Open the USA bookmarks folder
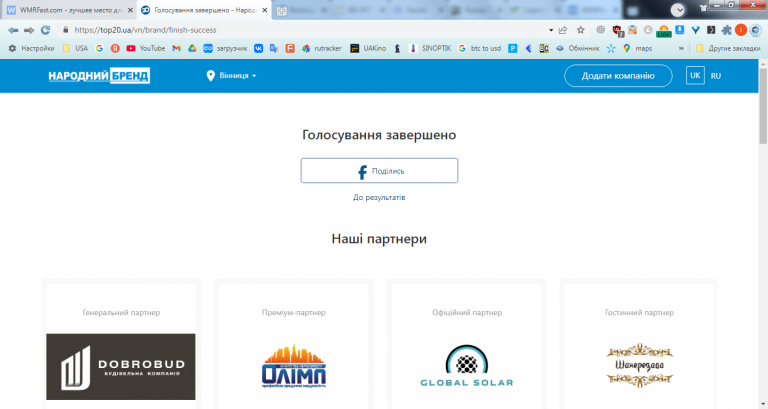Screen dimensions: 768x409 click(x=75, y=48)
